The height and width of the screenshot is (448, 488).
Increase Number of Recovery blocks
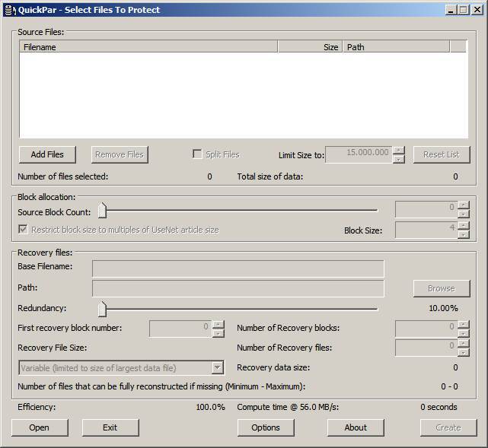coord(464,325)
